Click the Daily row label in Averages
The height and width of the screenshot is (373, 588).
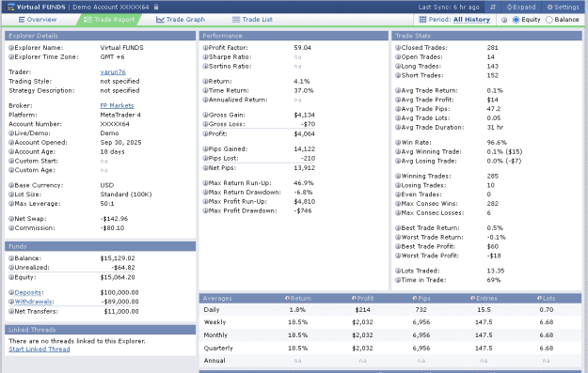(x=212, y=310)
